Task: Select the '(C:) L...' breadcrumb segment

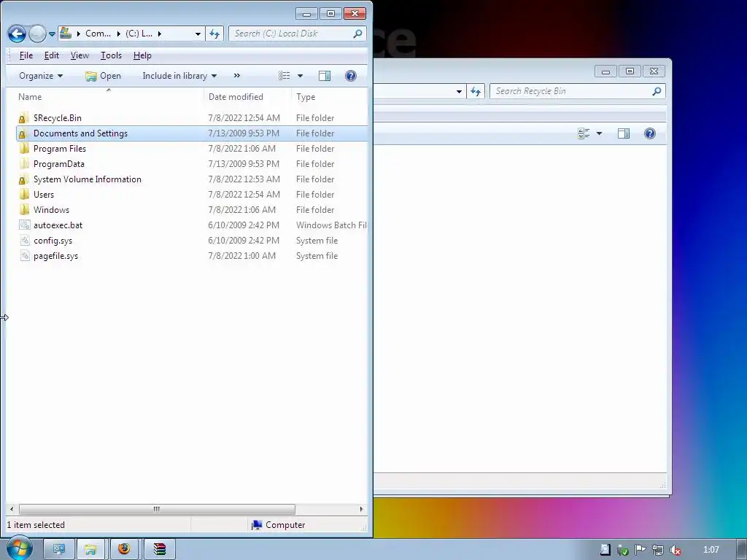Action: (x=139, y=34)
